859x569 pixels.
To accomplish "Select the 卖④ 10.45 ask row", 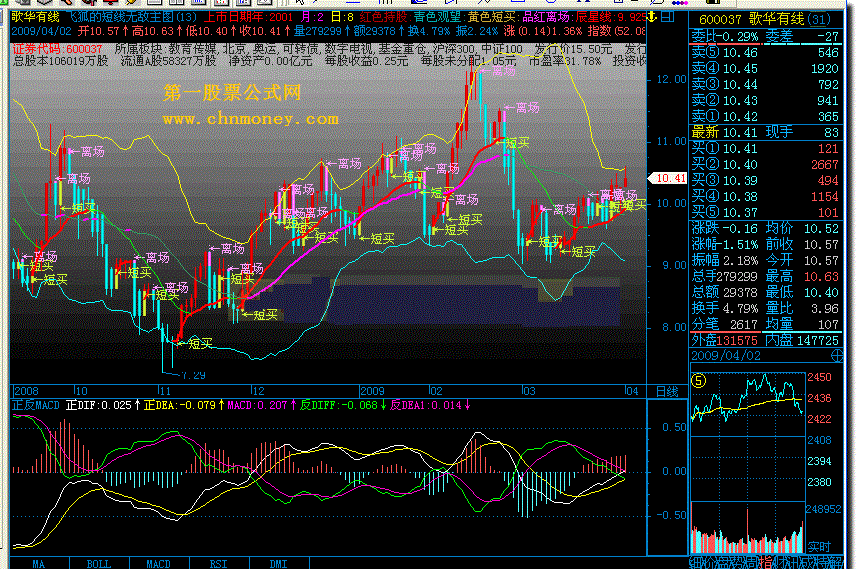I will (x=765, y=68).
